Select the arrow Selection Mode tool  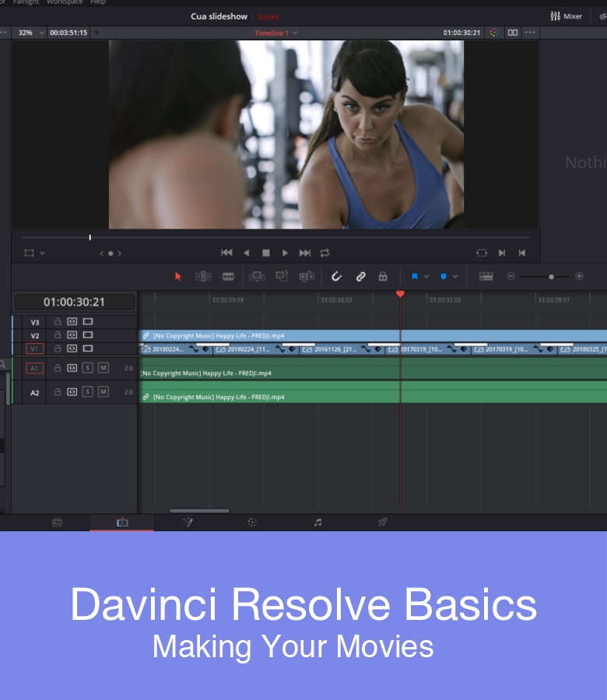click(178, 277)
